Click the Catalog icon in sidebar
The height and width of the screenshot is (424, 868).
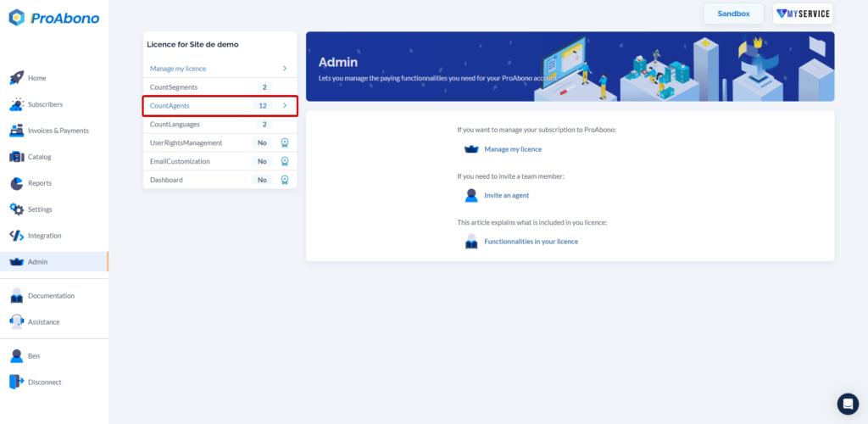pos(17,157)
